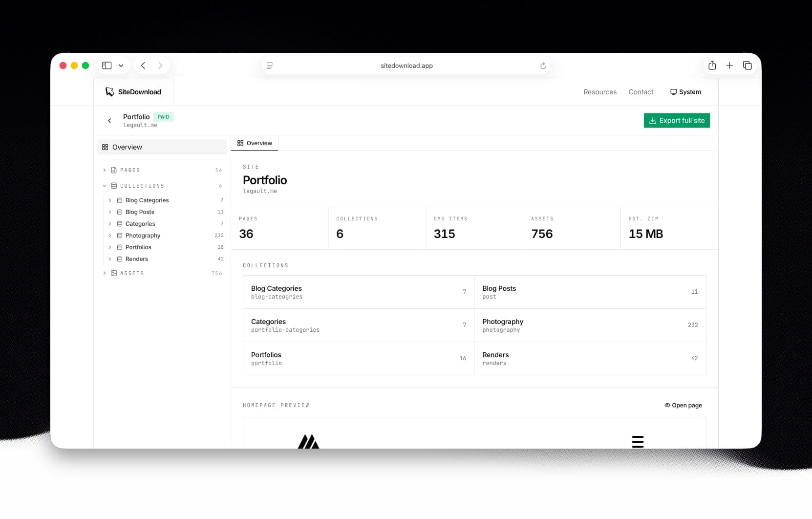Open the sidebar options dropdown arrow
This screenshot has width=812, height=519.
click(121, 65)
